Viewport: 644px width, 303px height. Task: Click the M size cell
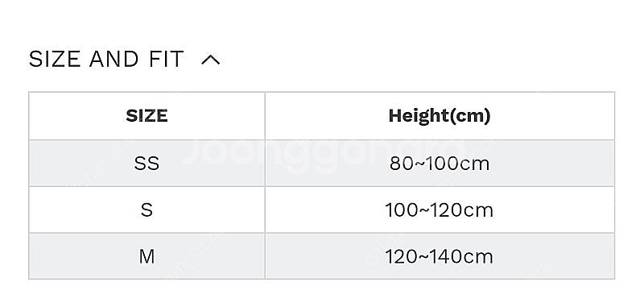[x=147, y=256]
